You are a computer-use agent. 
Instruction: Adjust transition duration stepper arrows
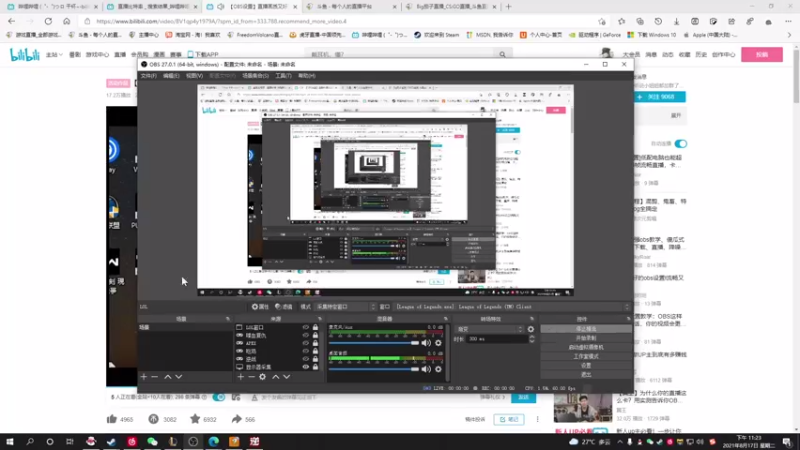pos(532,339)
